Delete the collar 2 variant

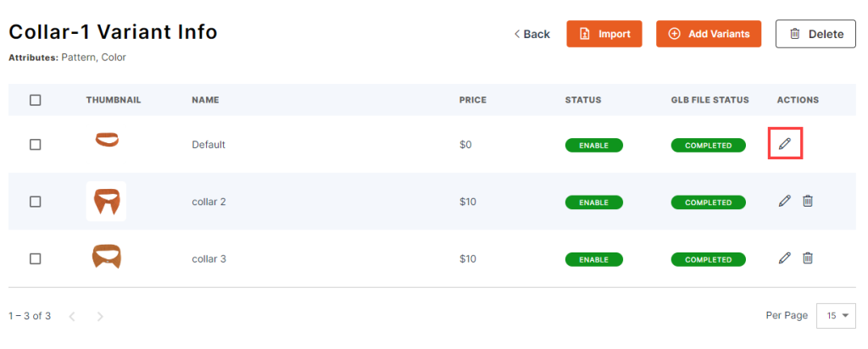(808, 201)
